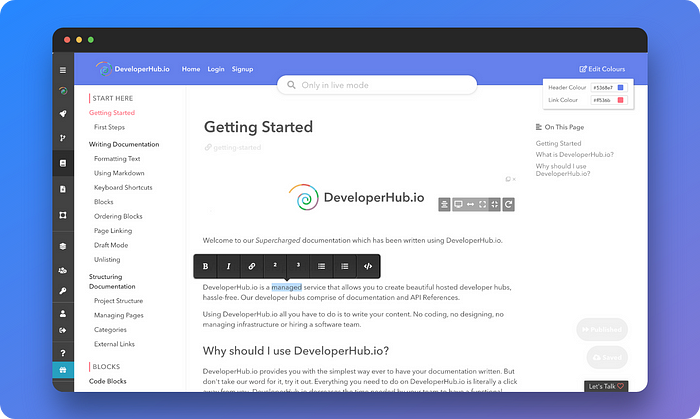The image size is (700, 419).
Task: Click the square frame icon in dark sidebar
Action: tap(63, 215)
